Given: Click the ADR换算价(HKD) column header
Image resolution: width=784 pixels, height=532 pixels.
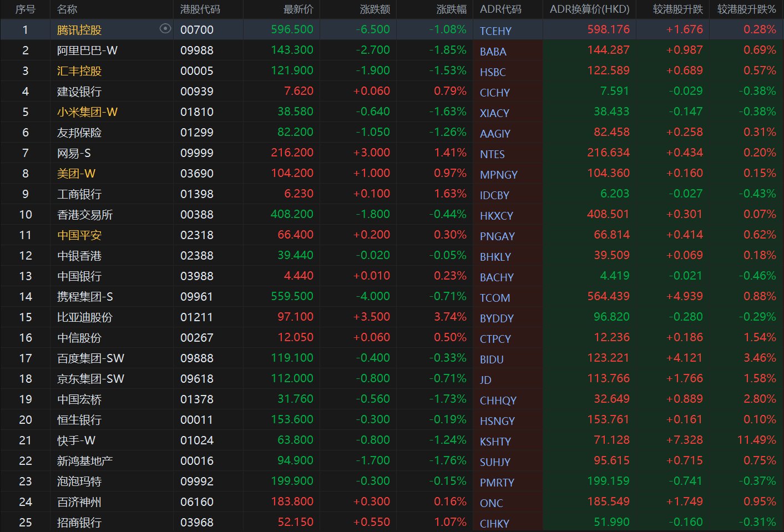Looking at the screenshot, I should [589, 9].
